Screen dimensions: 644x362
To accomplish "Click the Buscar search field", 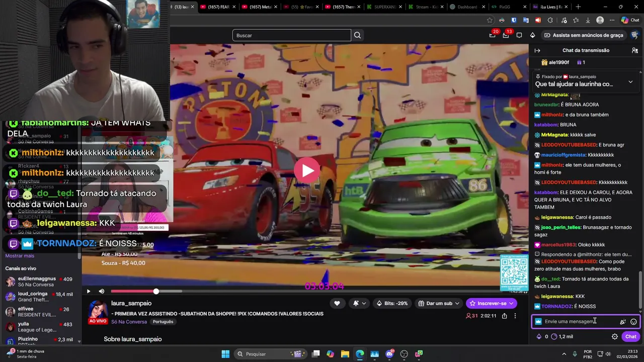I will pos(291,35).
